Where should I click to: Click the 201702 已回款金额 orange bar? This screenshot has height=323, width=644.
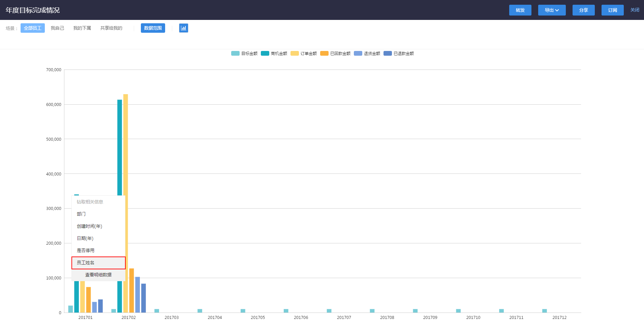click(131, 290)
